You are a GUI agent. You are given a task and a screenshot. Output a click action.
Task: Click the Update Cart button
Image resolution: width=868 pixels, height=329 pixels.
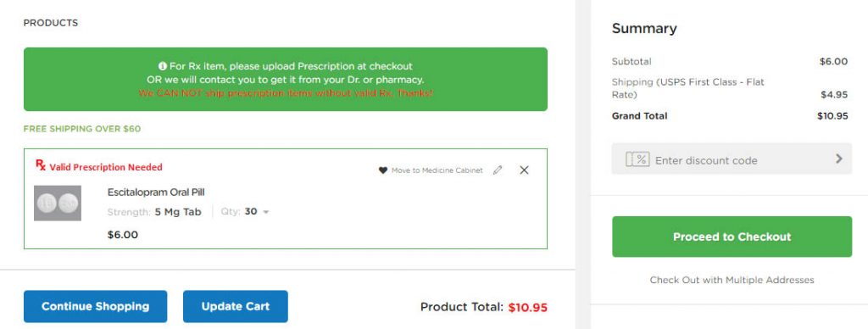236,306
